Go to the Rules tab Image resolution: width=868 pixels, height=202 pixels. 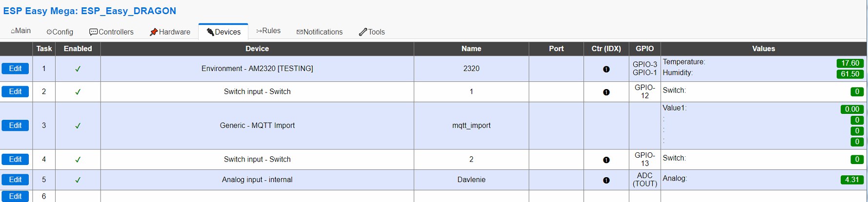268,31
